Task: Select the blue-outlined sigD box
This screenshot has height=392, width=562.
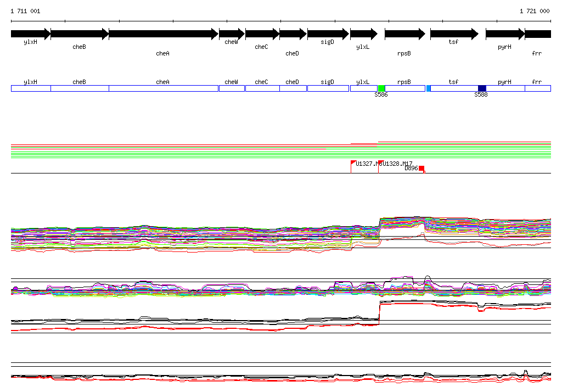Action: [328, 88]
